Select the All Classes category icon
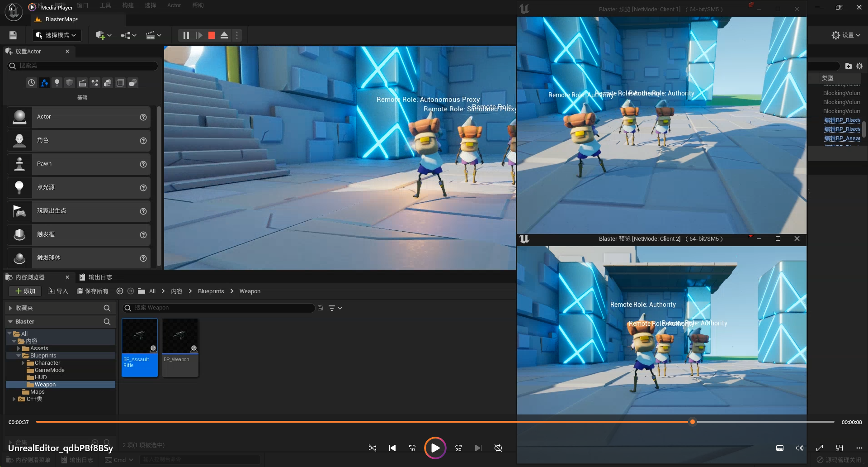Viewport: 868px width, 467px height. [133, 83]
